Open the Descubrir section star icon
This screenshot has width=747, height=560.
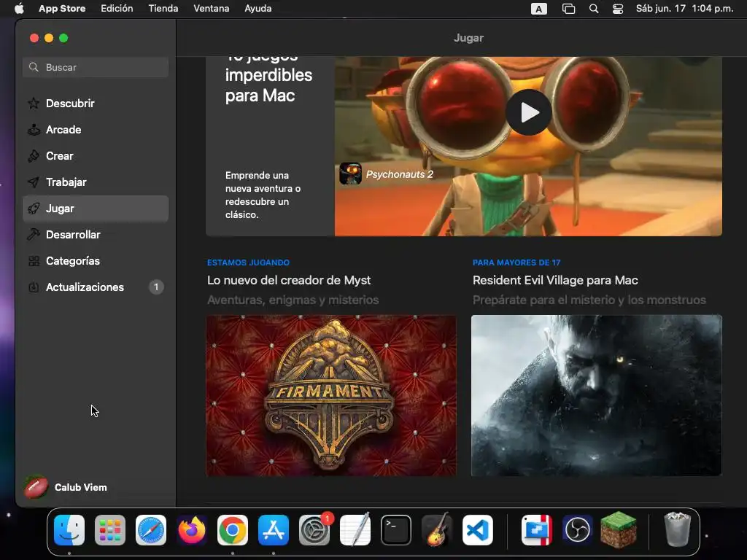tap(34, 104)
